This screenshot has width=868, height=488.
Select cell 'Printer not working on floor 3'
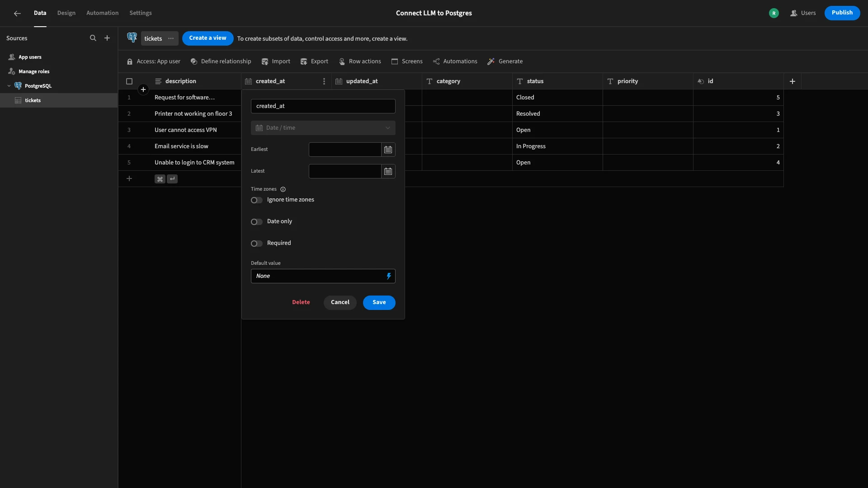coord(196,114)
